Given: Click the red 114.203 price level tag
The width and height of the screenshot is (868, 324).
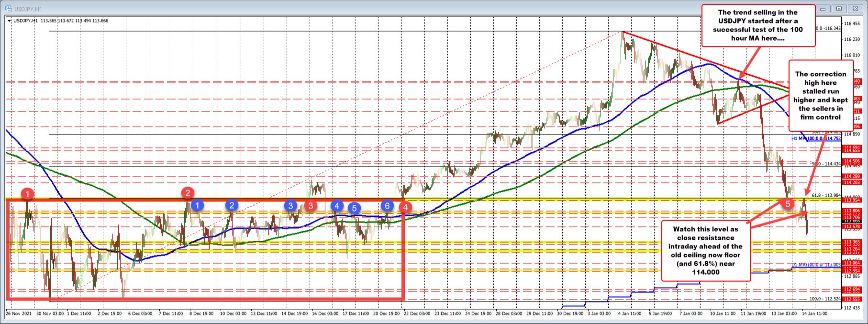Looking at the screenshot, I should 852,182.
